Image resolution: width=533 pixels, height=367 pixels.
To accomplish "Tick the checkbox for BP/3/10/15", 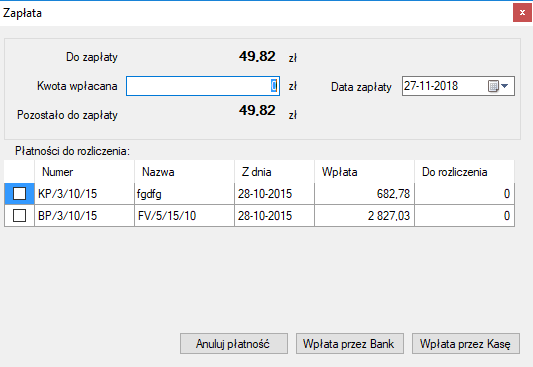I will pyautogui.click(x=19, y=215).
